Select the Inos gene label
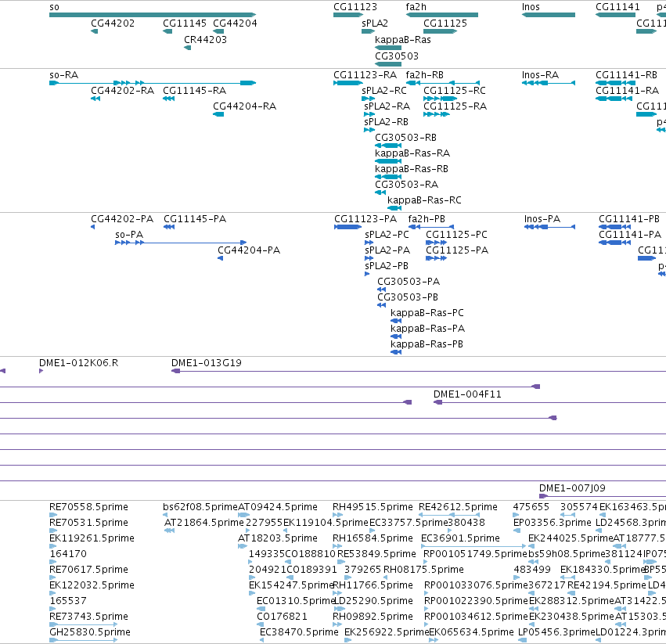 [531, 7]
